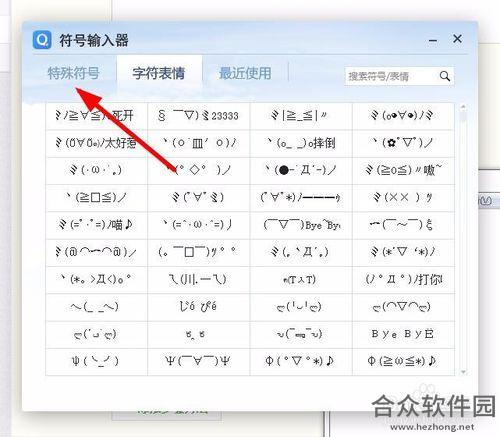The image size is (500, 437).
Task: Select the (ﾟ◇ﾟ )ノ emoticon
Action: [x=199, y=171]
